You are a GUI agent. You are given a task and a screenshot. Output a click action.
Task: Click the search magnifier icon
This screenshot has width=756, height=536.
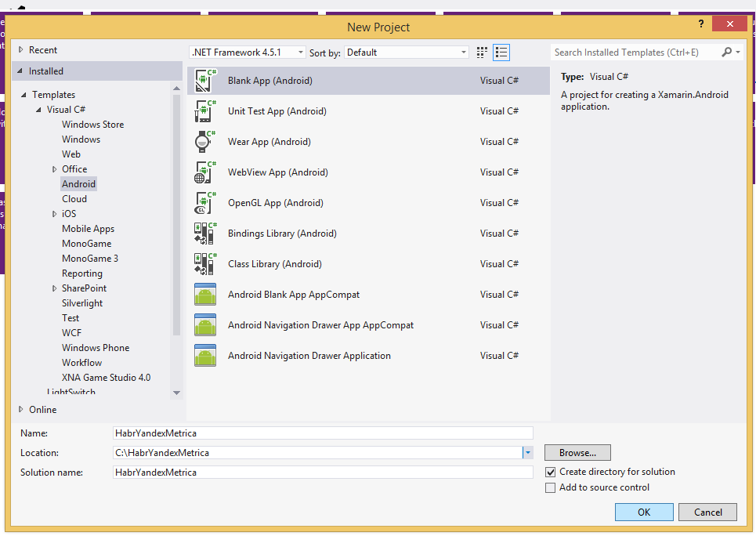point(726,52)
